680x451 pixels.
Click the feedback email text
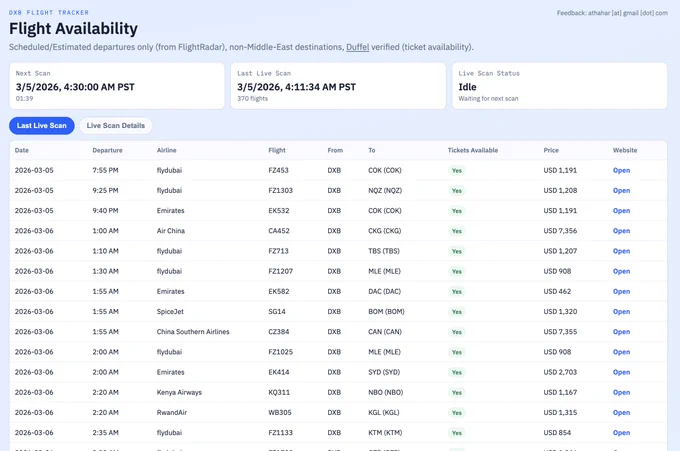coord(612,13)
